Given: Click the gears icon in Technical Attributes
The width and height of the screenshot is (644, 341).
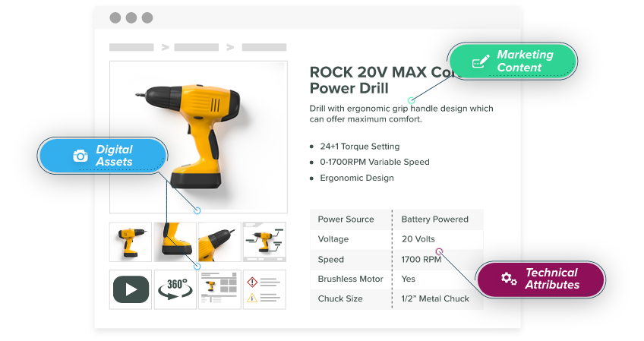Looking at the screenshot, I should tap(509, 279).
